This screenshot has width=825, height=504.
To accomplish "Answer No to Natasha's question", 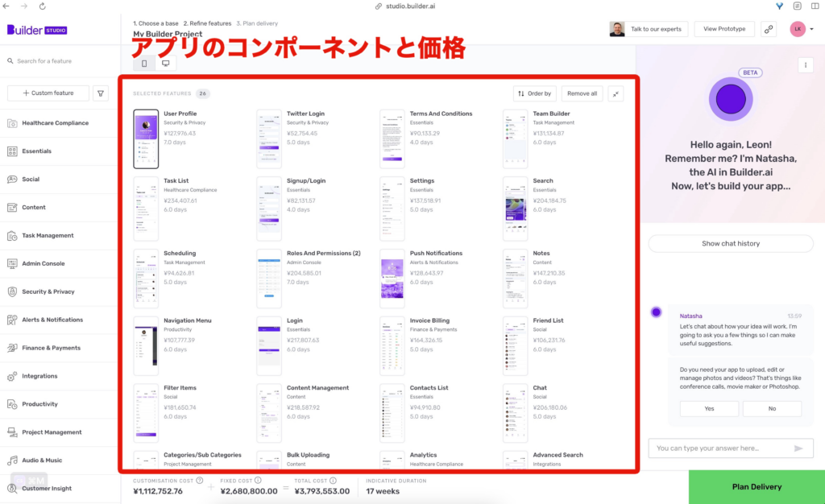I will pyautogui.click(x=772, y=408).
